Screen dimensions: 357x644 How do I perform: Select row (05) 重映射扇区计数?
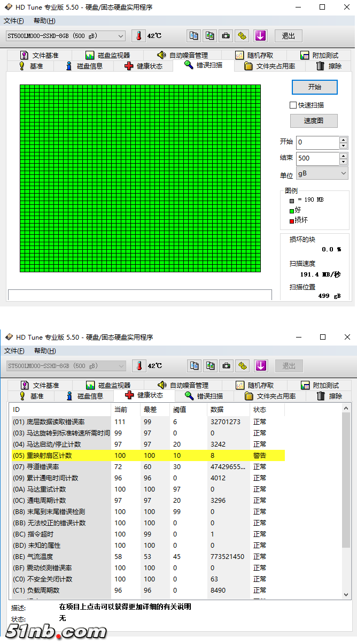coord(148,455)
